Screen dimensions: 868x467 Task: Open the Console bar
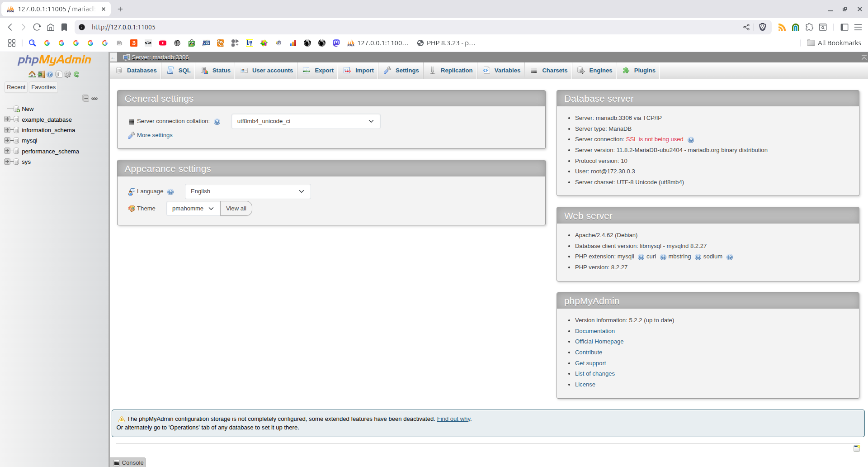[128, 462]
